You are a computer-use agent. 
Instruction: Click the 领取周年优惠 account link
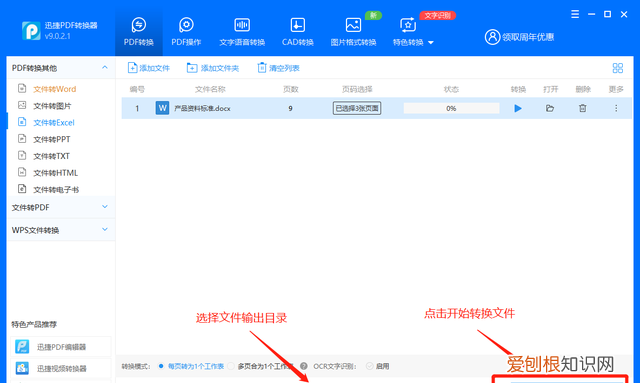[x=520, y=37]
